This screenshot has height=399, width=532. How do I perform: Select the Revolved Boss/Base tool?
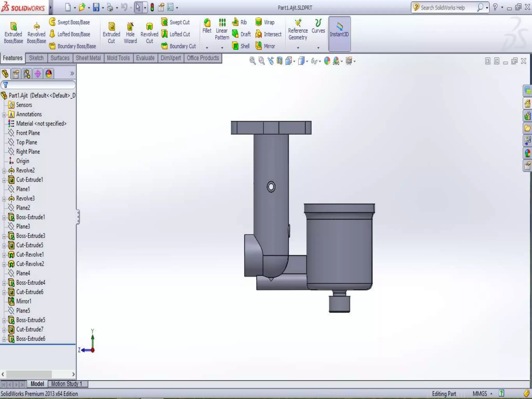point(36,33)
